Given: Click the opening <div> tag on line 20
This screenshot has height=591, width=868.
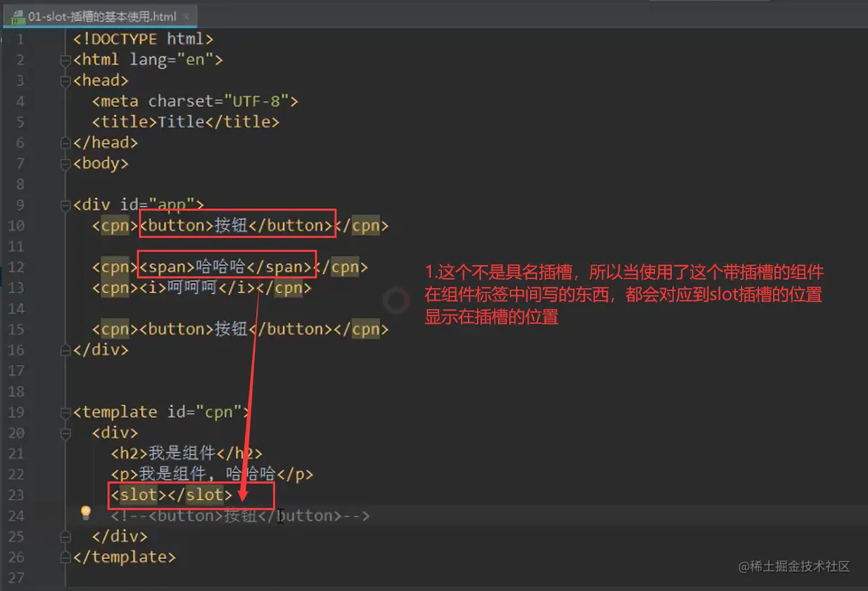Looking at the screenshot, I should tap(115, 433).
